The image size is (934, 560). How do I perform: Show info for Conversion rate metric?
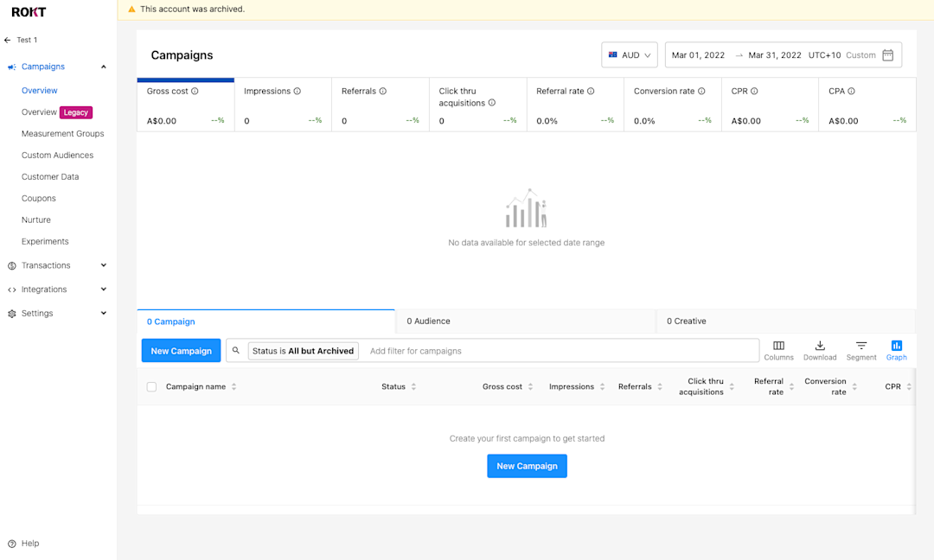[701, 91]
